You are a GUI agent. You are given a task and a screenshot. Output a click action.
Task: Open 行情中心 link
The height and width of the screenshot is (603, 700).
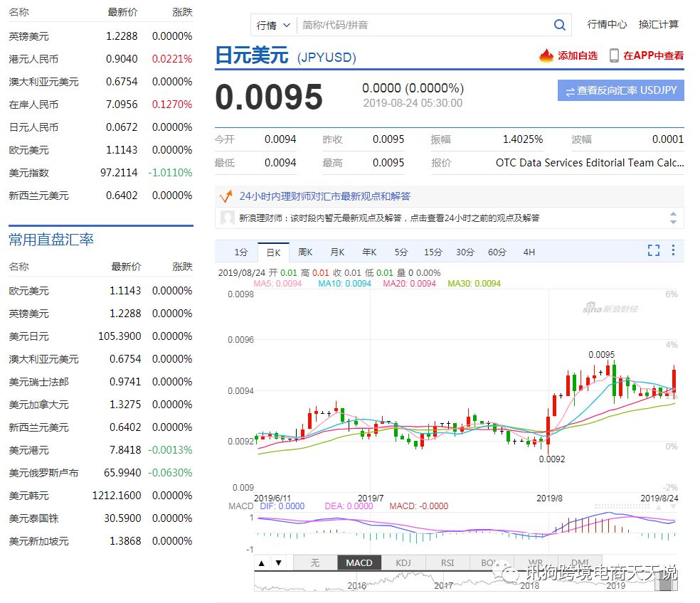[607, 25]
